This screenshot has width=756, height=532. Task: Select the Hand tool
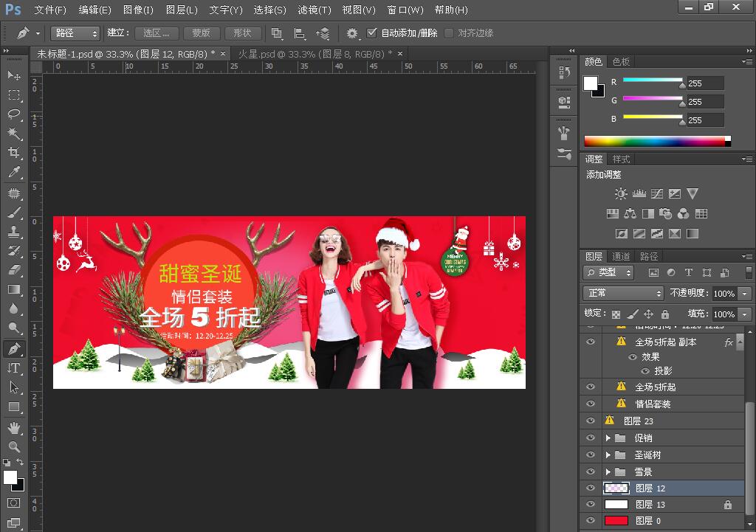[x=14, y=427]
